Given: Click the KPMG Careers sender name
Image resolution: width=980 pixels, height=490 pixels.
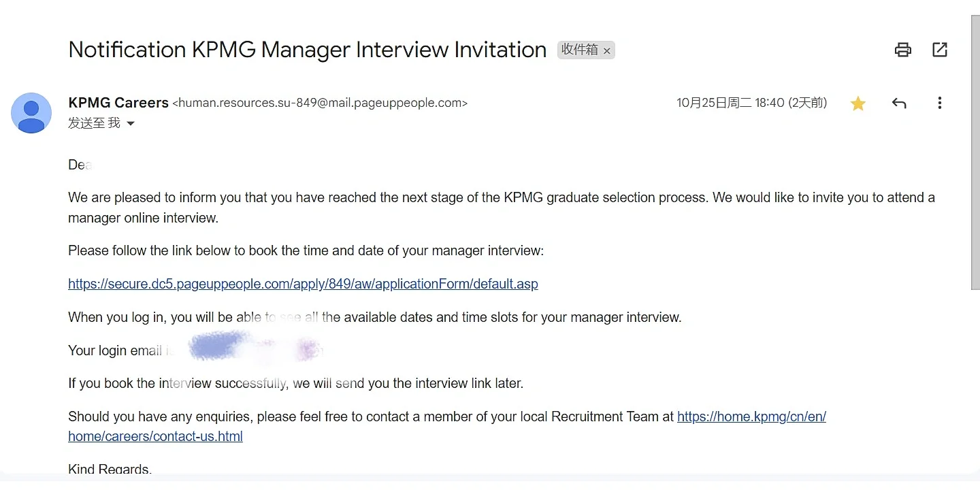Looking at the screenshot, I should point(118,103).
